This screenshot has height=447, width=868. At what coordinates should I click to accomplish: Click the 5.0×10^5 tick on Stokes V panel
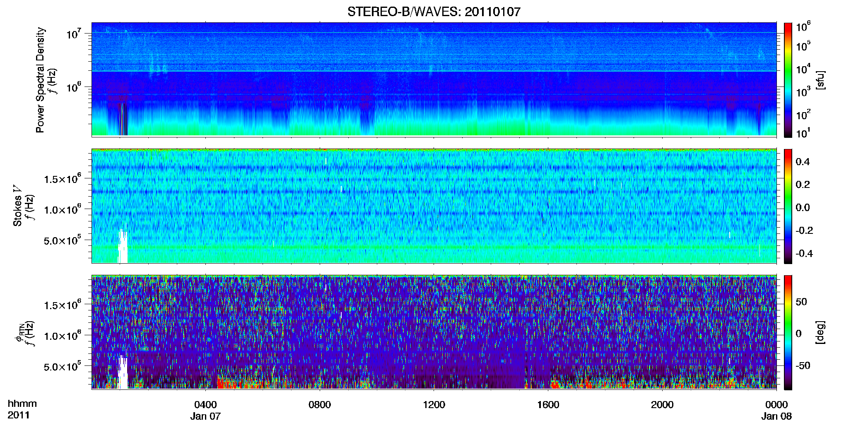point(63,240)
